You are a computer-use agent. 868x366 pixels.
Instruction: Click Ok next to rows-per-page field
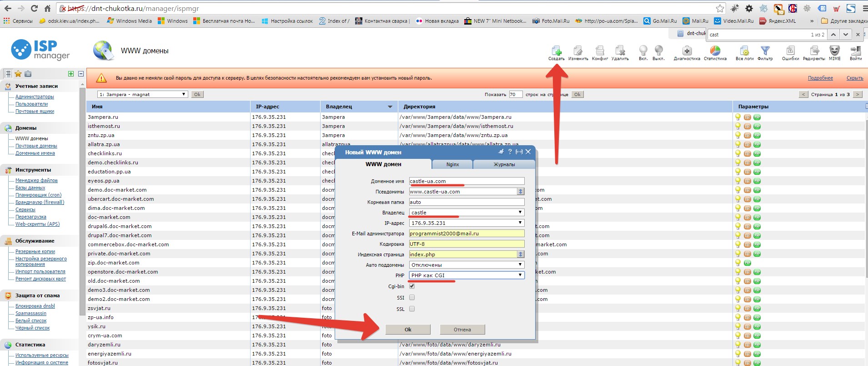(577, 94)
